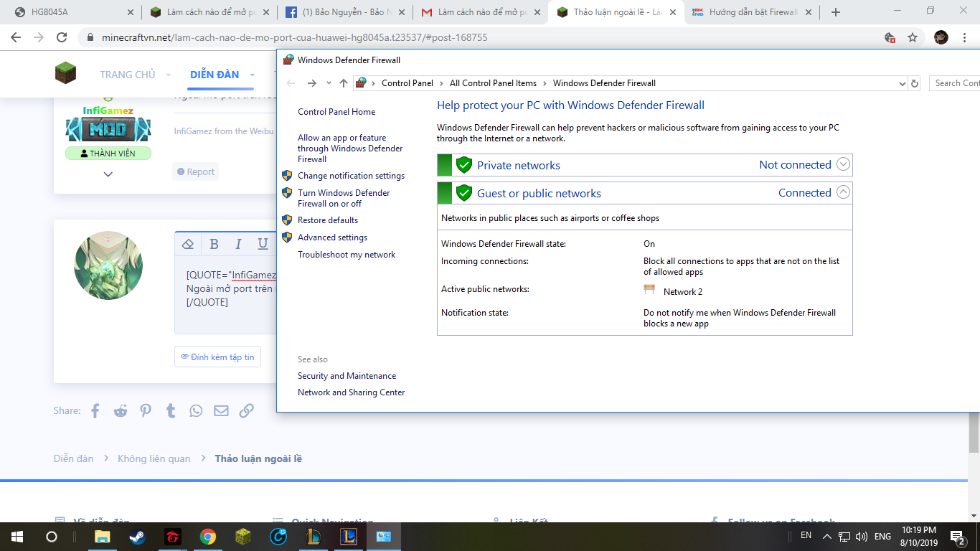The width and height of the screenshot is (980, 551).
Task: Open Change notification settings
Action: [351, 176]
